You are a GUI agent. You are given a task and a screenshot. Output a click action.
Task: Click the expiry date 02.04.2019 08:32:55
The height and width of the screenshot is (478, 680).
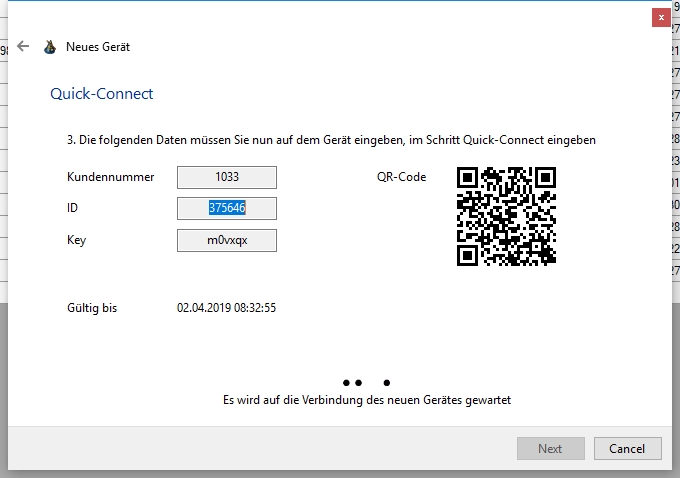226,308
